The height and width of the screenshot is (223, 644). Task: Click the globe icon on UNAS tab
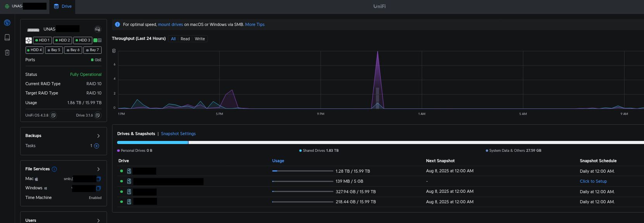tap(7, 6)
